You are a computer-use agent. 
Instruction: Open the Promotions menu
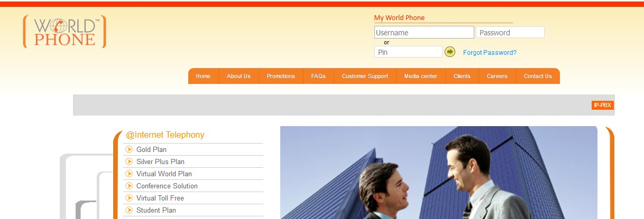pyautogui.click(x=281, y=76)
